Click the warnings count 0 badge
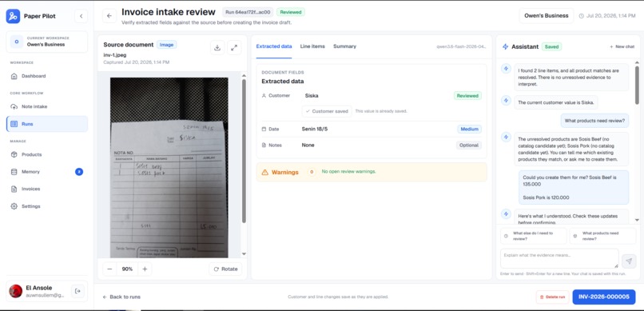The image size is (644, 311). coord(312,172)
